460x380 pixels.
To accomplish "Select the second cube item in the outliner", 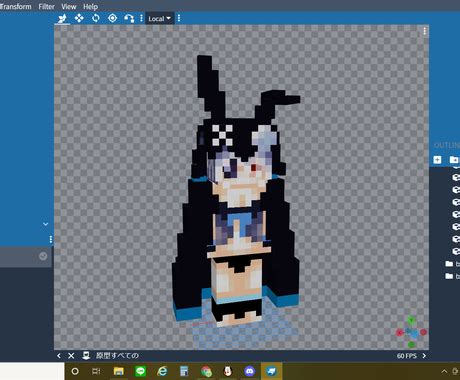I will (456, 189).
